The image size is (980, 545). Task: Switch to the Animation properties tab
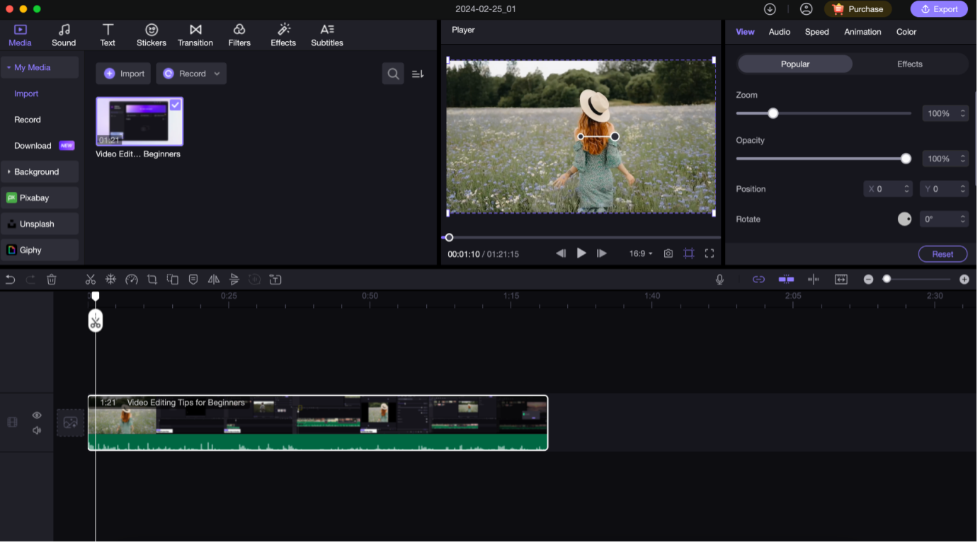[x=863, y=32]
